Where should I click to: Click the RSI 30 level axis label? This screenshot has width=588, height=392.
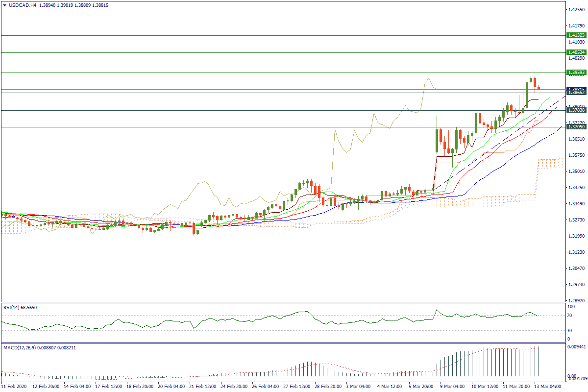571,330
